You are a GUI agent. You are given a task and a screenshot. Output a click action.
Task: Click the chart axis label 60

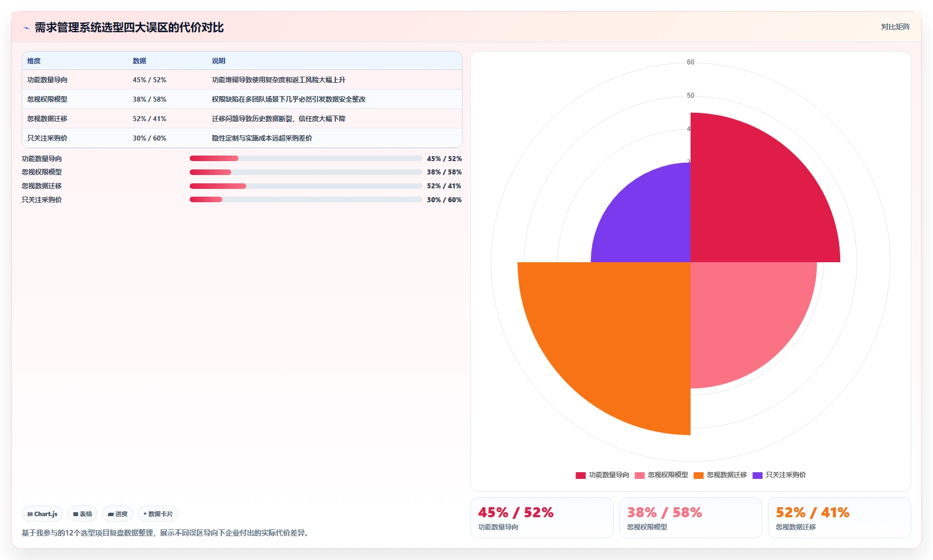click(691, 62)
